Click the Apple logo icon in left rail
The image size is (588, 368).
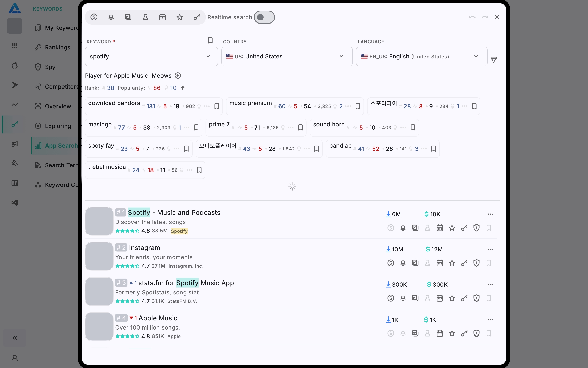14,65
